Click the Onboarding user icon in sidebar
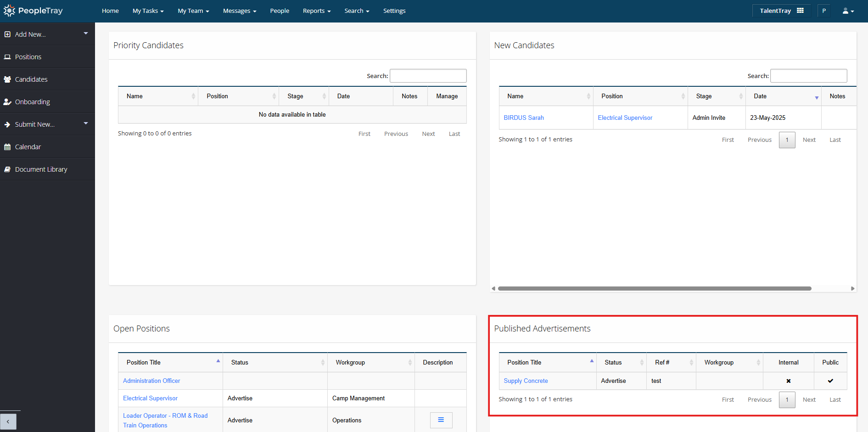 click(7, 102)
